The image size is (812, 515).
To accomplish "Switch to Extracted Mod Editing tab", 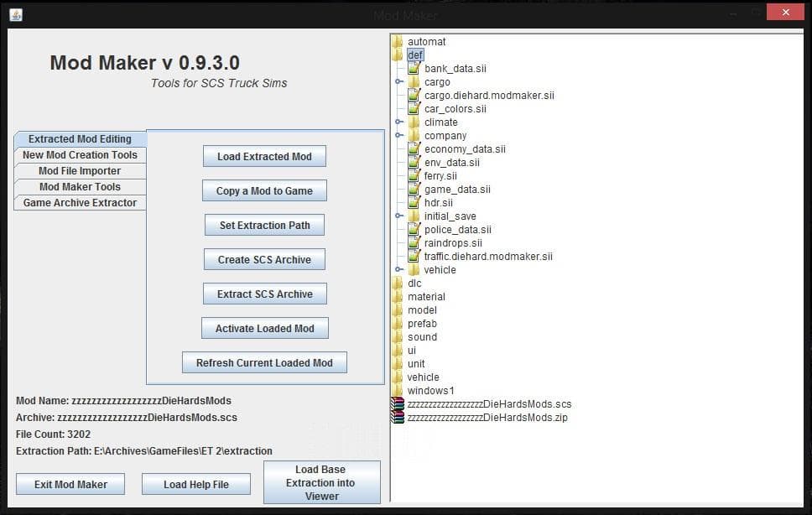I will click(x=80, y=138).
